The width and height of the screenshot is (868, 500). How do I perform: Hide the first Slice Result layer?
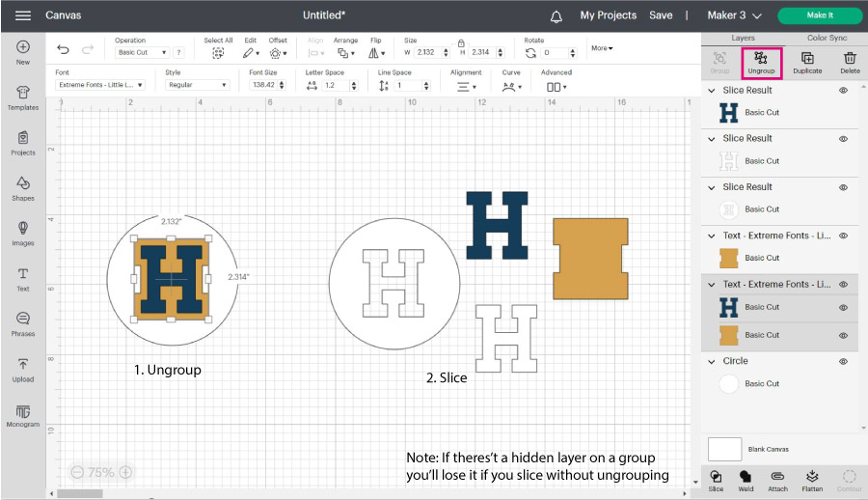843,91
